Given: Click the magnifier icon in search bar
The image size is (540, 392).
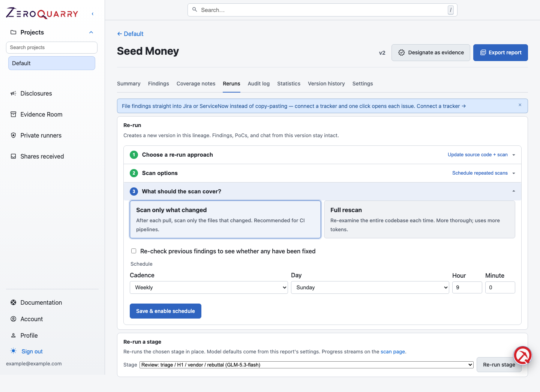Looking at the screenshot, I should [195, 10].
